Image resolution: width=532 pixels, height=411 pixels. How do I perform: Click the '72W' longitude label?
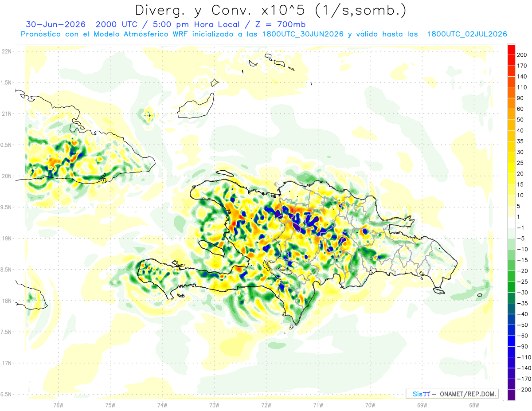[266, 405]
